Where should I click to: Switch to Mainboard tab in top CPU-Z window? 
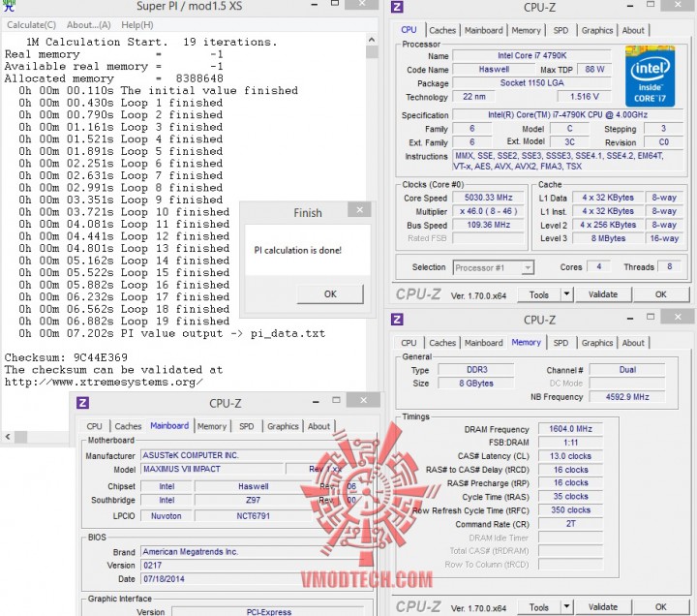[484, 30]
